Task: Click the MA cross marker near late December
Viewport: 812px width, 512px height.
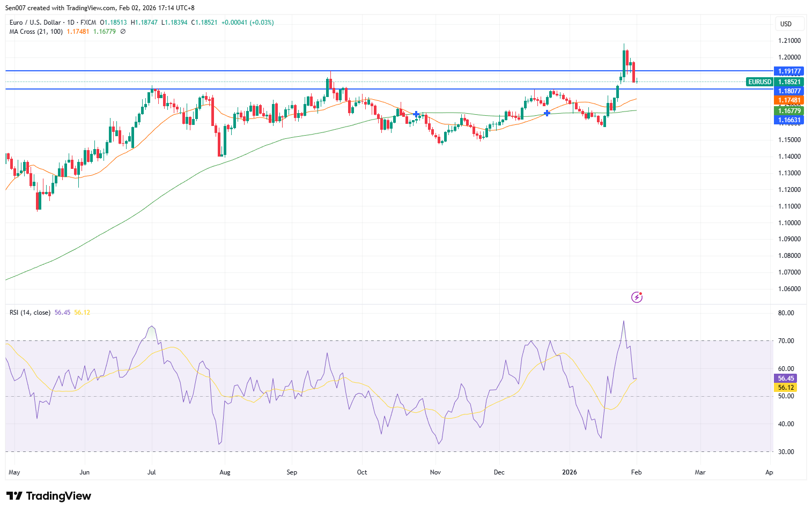Action: (547, 113)
